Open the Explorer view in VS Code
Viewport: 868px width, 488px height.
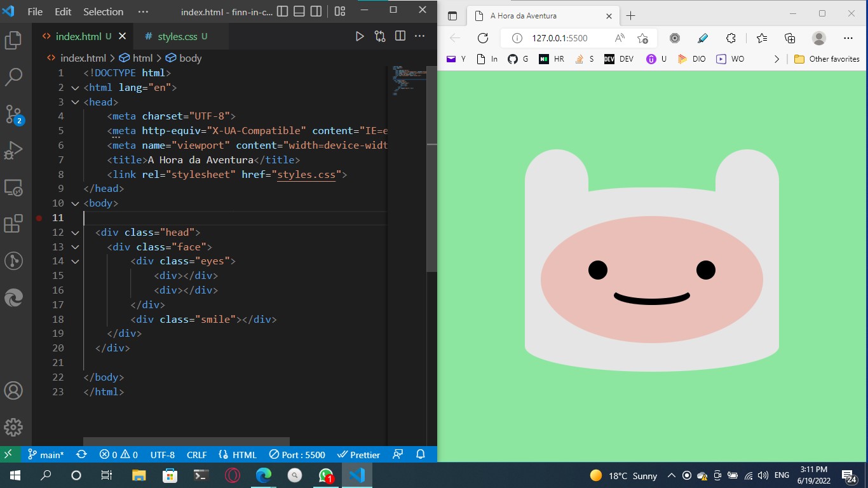13,41
